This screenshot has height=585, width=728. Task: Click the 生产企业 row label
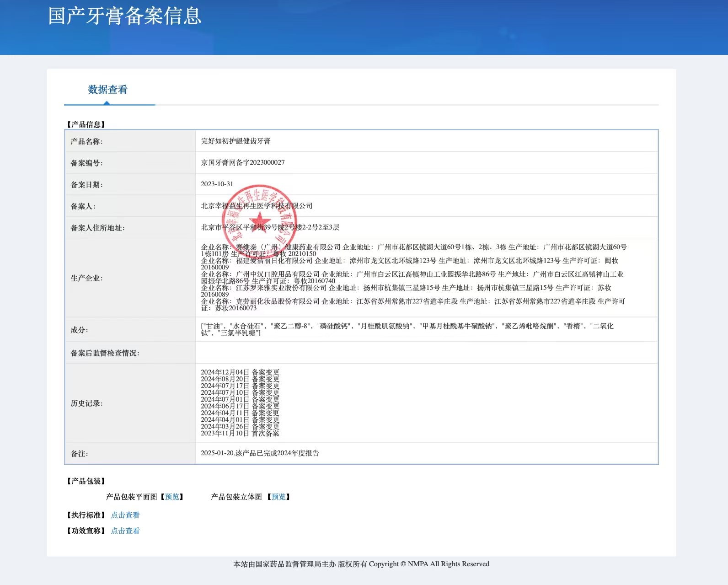click(x=87, y=278)
